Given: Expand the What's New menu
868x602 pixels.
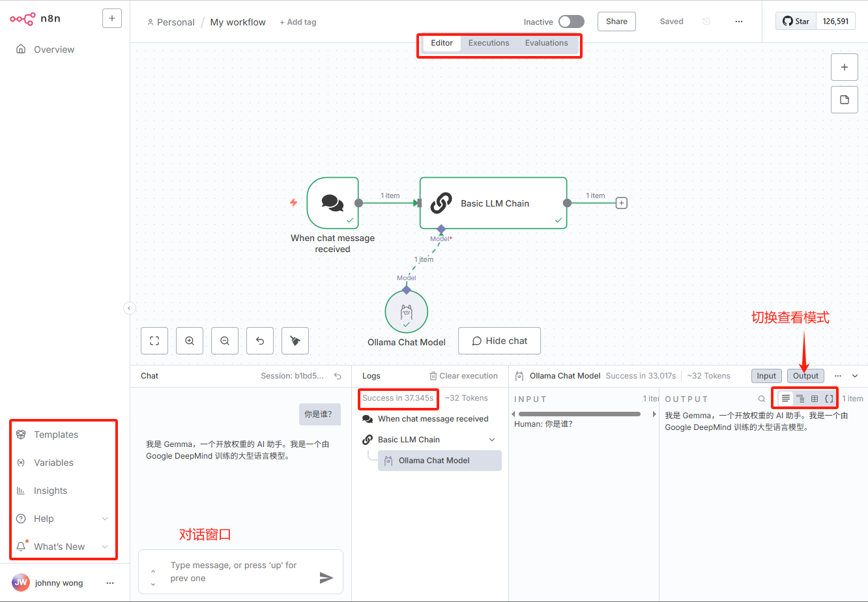Looking at the screenshot, I should point(62,547).
